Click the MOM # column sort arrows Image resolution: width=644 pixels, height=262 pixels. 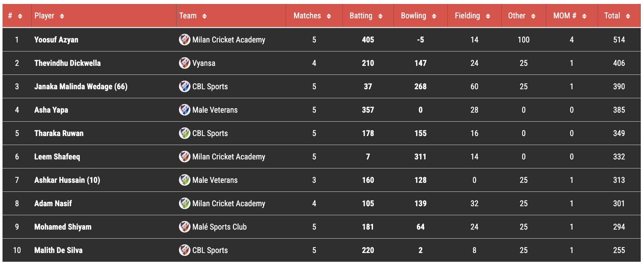click(x=584, y=16)
